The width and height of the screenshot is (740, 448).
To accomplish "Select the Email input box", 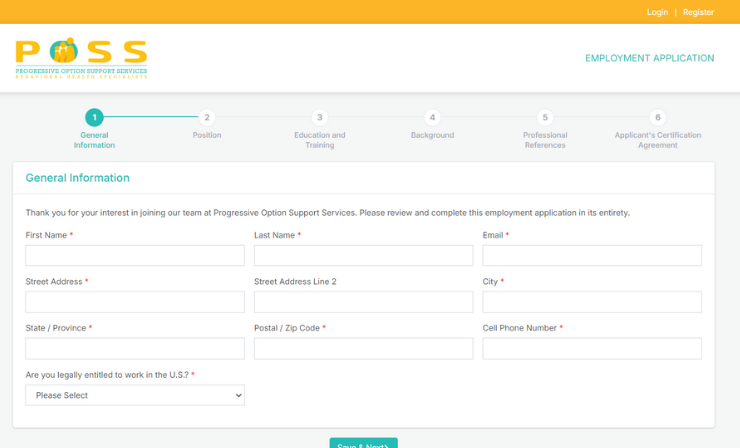I will 592,256.
